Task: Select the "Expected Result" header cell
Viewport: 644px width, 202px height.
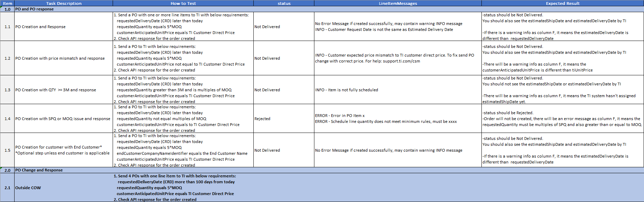Action: (x=563, y=3)
